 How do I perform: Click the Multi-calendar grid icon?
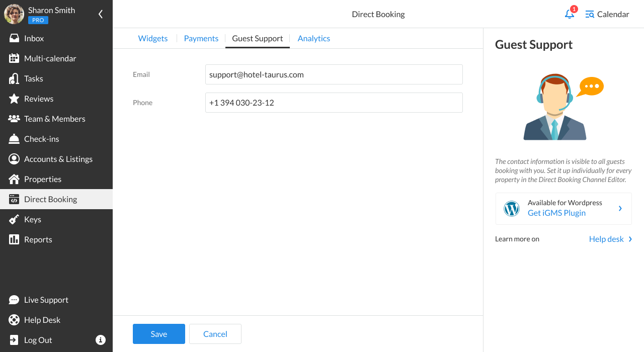coord(14,58)
